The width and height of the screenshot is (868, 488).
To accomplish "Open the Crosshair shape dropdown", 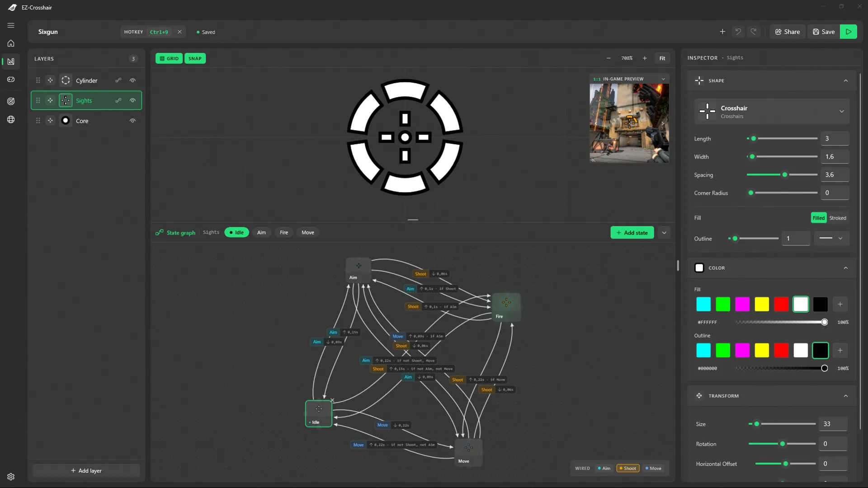I will [x=772, y=111].
